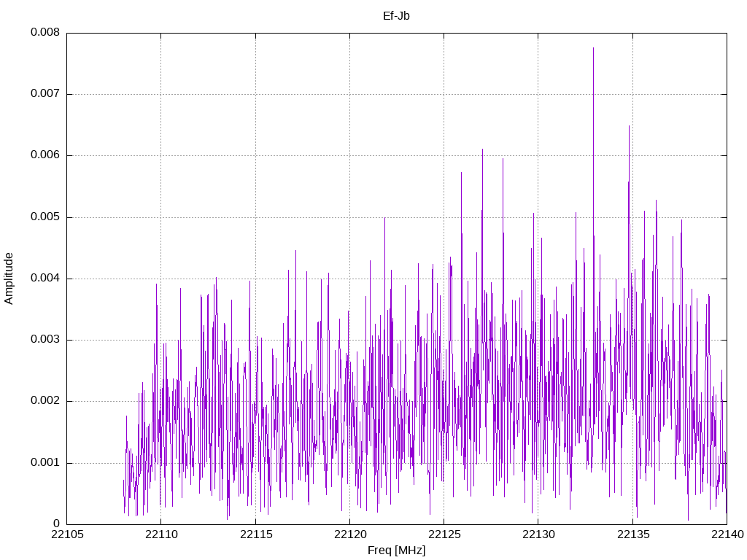Screen dimensions: 747x560
Task: Click the x-axis tick label 22130
Action: click(x=538, y=534)
